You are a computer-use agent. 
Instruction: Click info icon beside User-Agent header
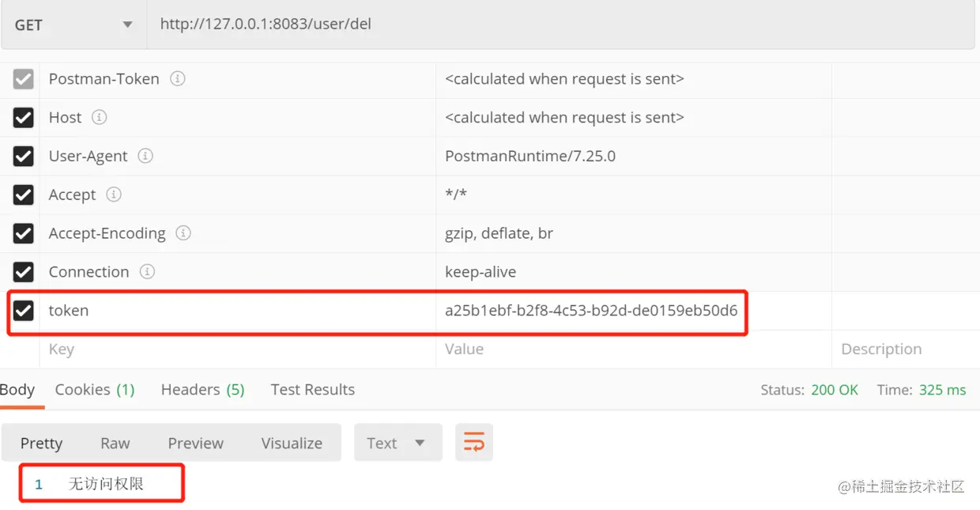point(145,156)
